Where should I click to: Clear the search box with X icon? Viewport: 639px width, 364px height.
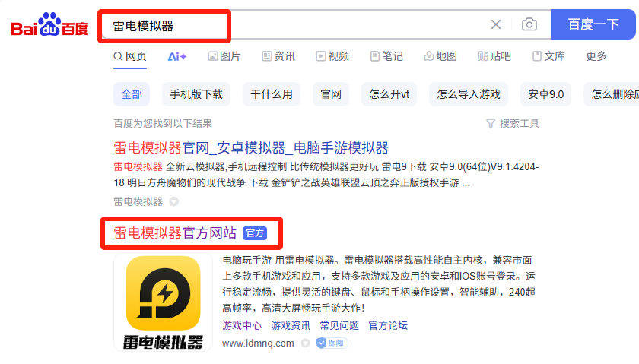[496, 24]
